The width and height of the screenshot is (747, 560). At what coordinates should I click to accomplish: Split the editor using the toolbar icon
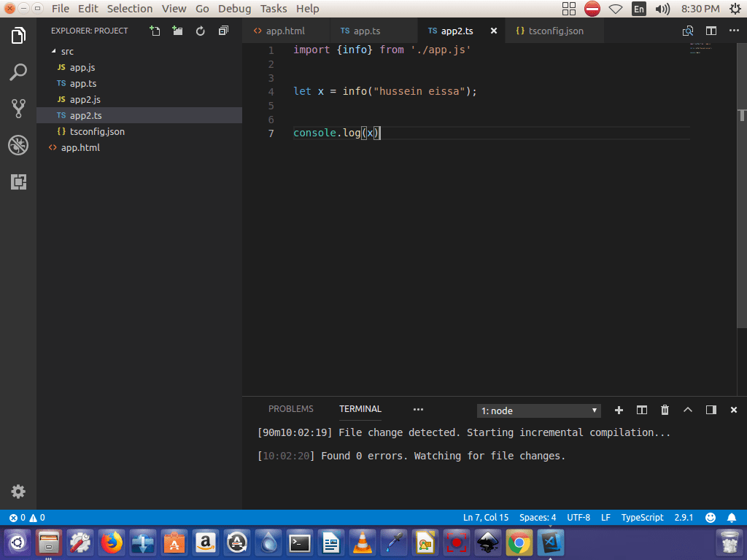711,31
